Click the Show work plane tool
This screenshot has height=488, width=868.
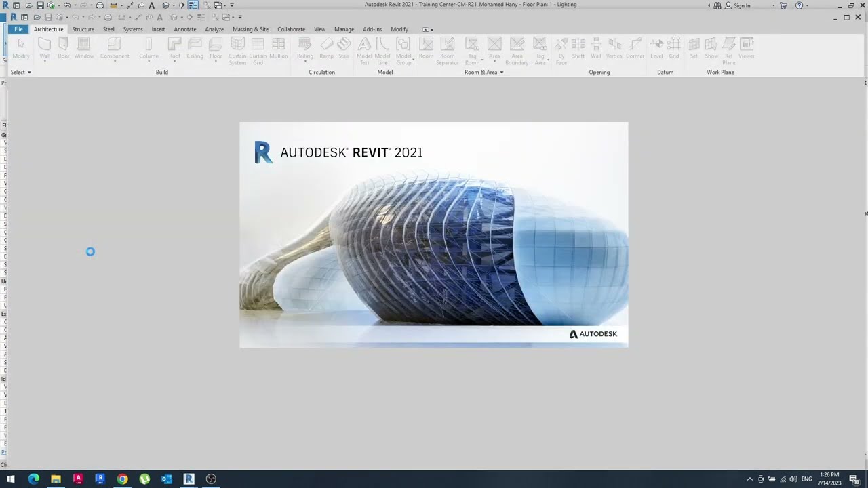(711, 48)
